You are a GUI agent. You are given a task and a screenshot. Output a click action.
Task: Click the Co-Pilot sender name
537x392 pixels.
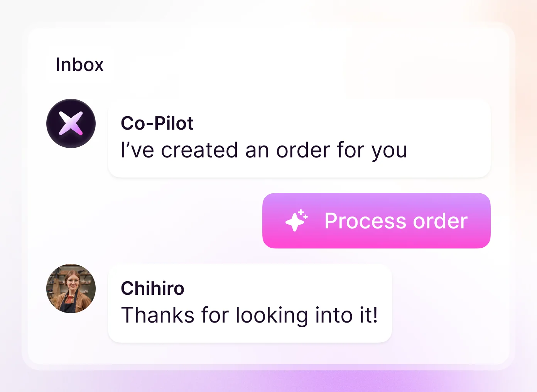click(157, 123)
